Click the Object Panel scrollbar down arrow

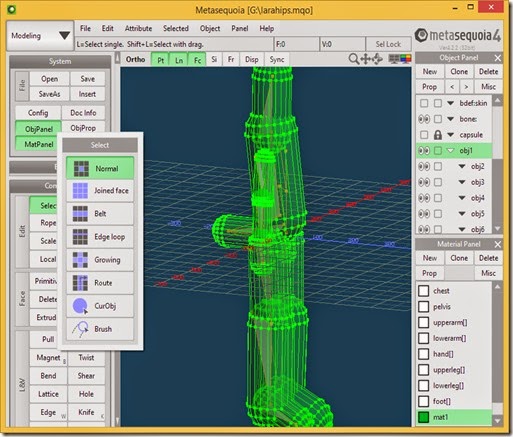pyautogui.click(x=498, y=229)
